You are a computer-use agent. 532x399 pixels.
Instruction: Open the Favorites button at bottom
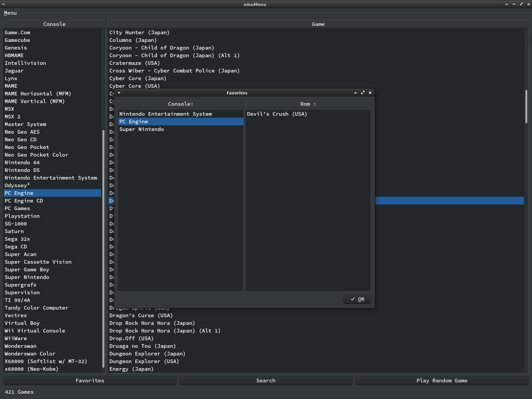pyautogui.click(x=90, y=381)
